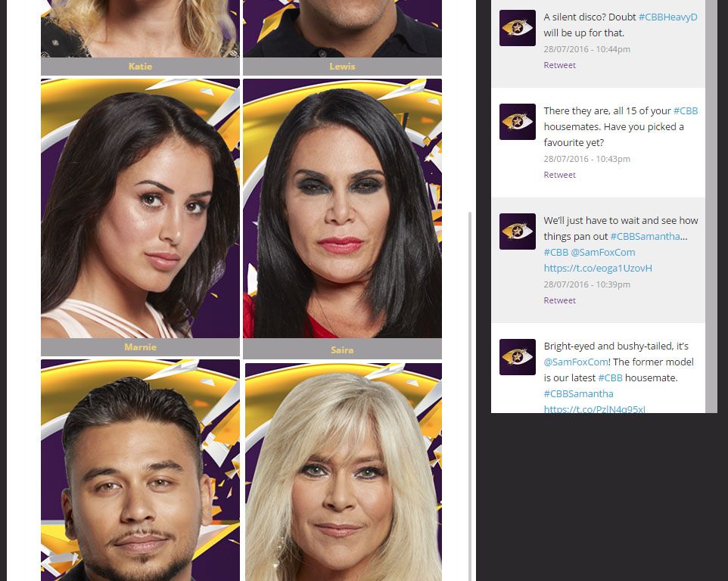This screenshot has width=728, height=581.
Task: Open the blonde woman's housemate photo
Action: (x=343, y=472)
